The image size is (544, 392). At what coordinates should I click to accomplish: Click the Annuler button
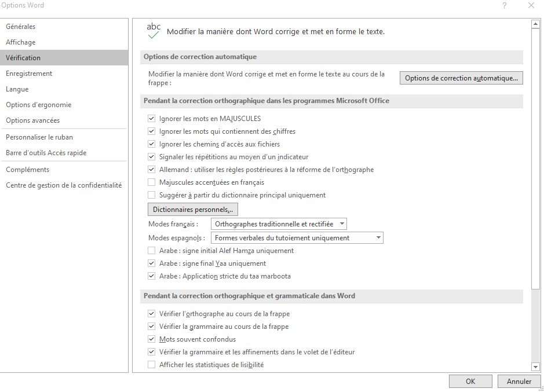click(519, 381)
